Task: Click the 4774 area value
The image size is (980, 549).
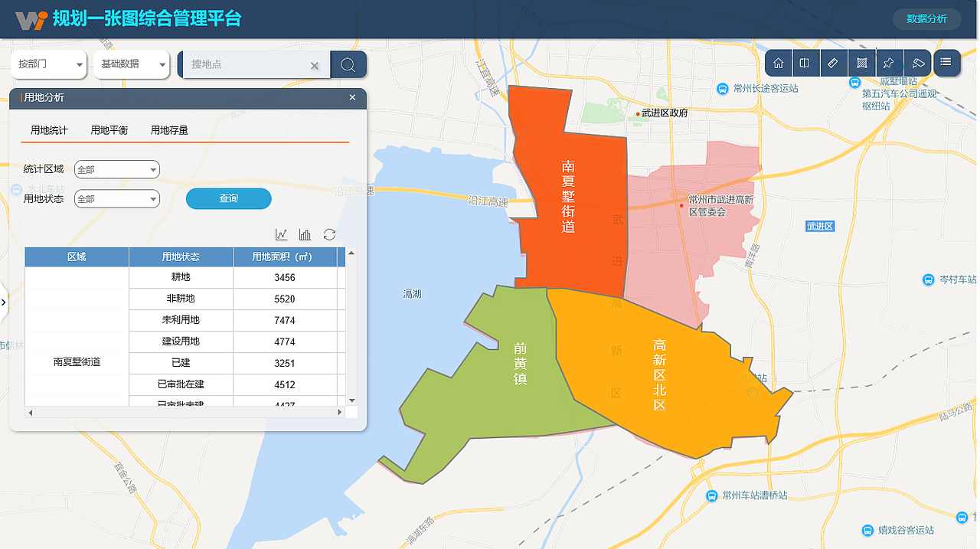Action: coord(285,341)
